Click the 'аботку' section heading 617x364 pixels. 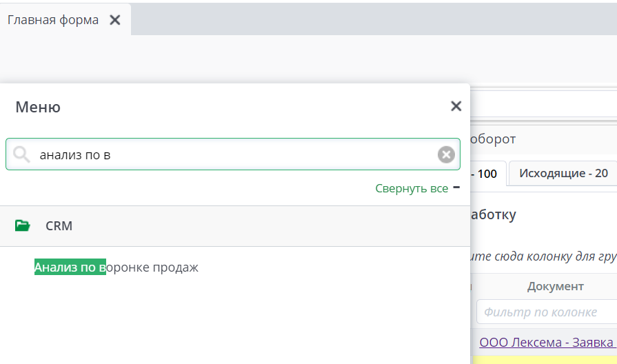tap(492, 214)
